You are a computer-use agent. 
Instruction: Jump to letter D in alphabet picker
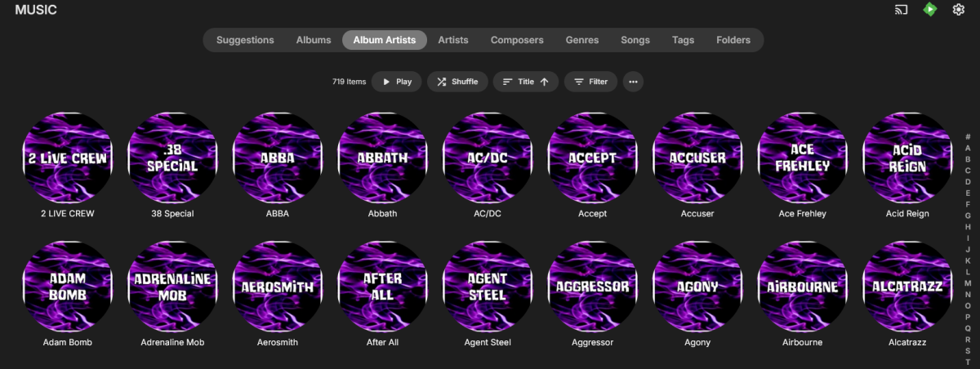pyautogui.click(x=968, y=181)
